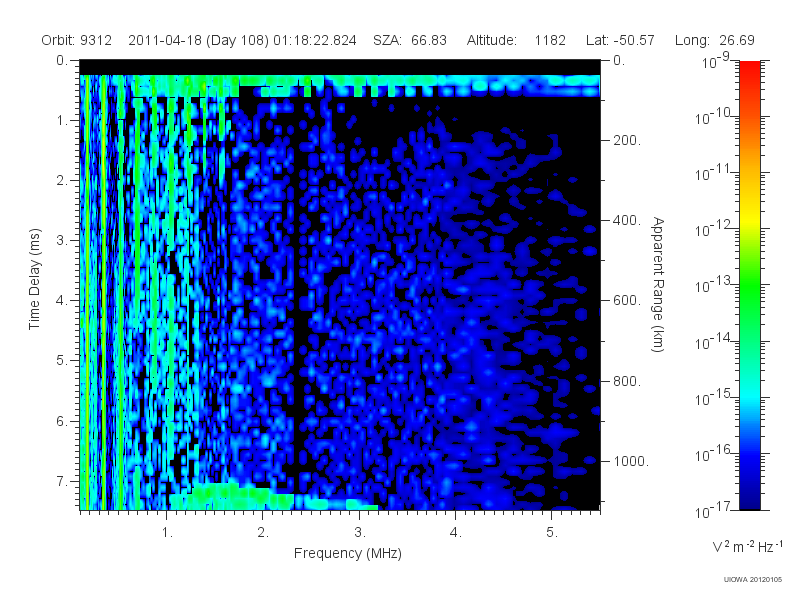Click the 'Lat: -50.57' value

click(x=620, y=40)
